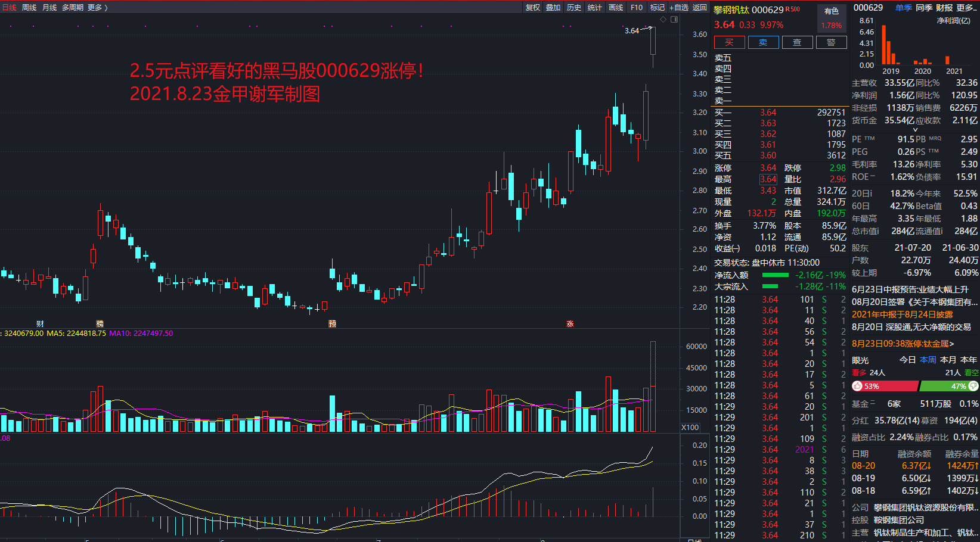The height and width of the screenshot is (542, 980).
Task: Open the 有色 sector box
Action: [x=832, y=18]
